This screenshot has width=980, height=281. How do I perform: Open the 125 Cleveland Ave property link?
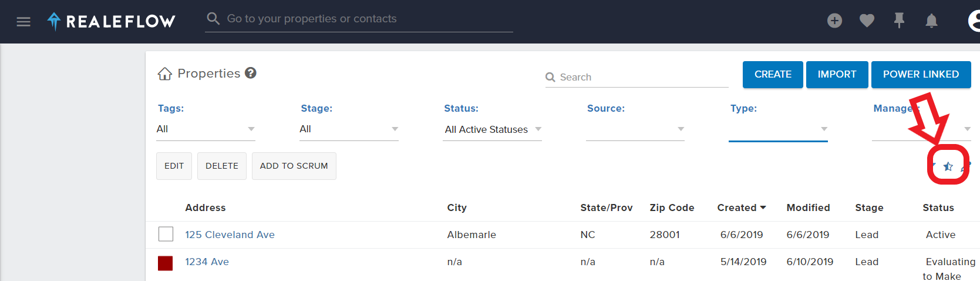(230, 235)
